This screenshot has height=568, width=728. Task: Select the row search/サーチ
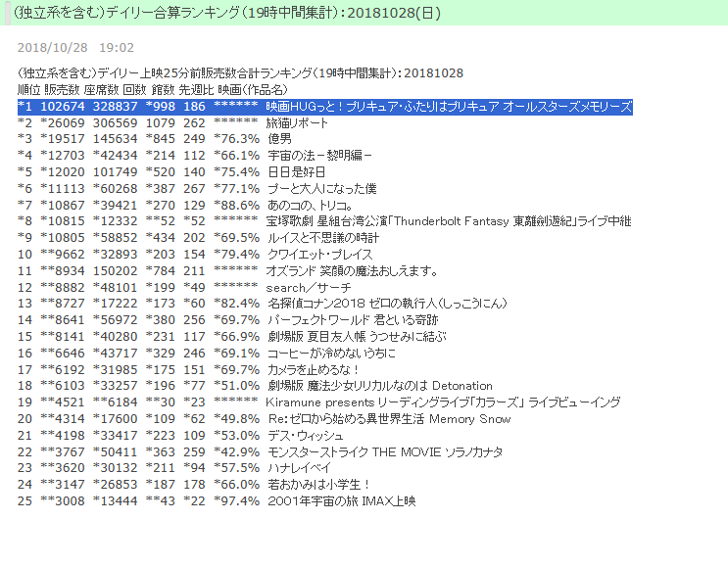click(184, 288)
